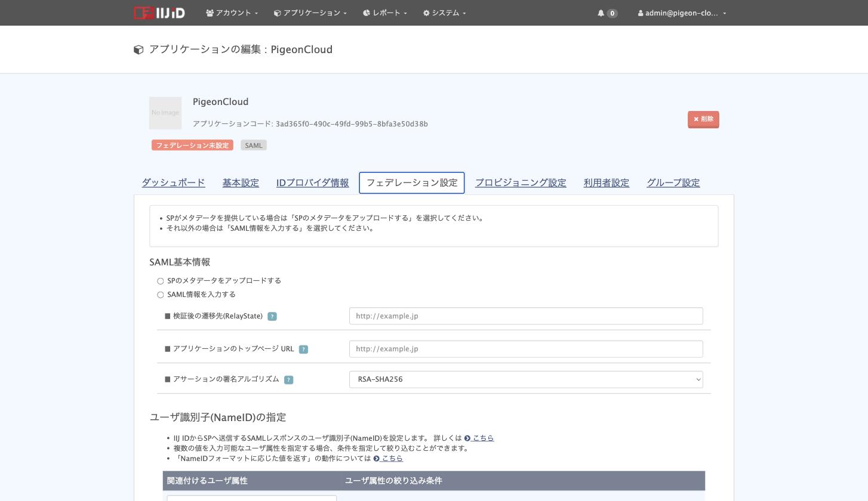Switch to グループ設定 tab
The width and height of the screenshot is (868, 501).
673,183
